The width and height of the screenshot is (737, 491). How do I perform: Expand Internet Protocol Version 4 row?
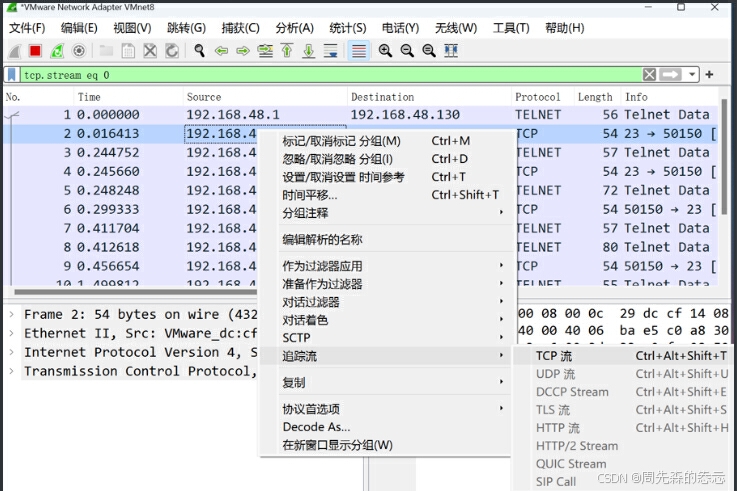coord(12,352)
